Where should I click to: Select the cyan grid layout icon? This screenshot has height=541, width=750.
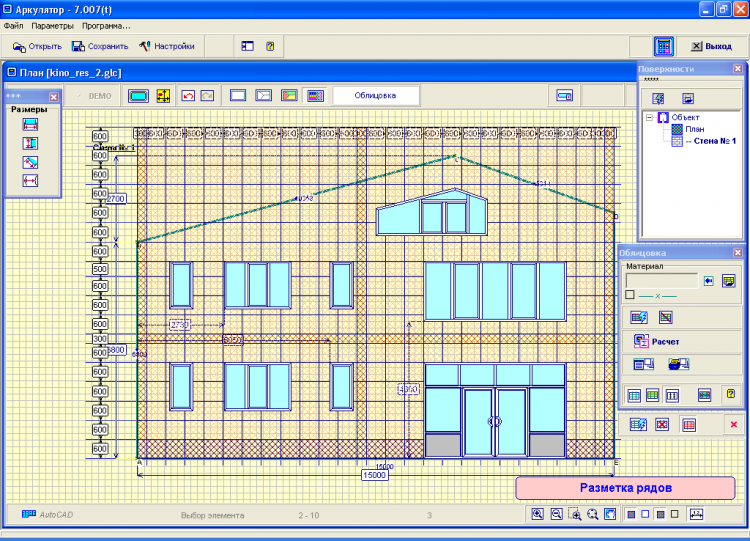pyautogui.click(x=634, y=395)
